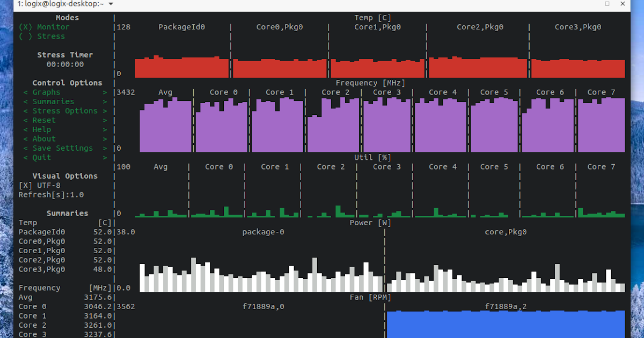Expand the Graphs menu
644x338 pixels.
click(x=47, y=92)
